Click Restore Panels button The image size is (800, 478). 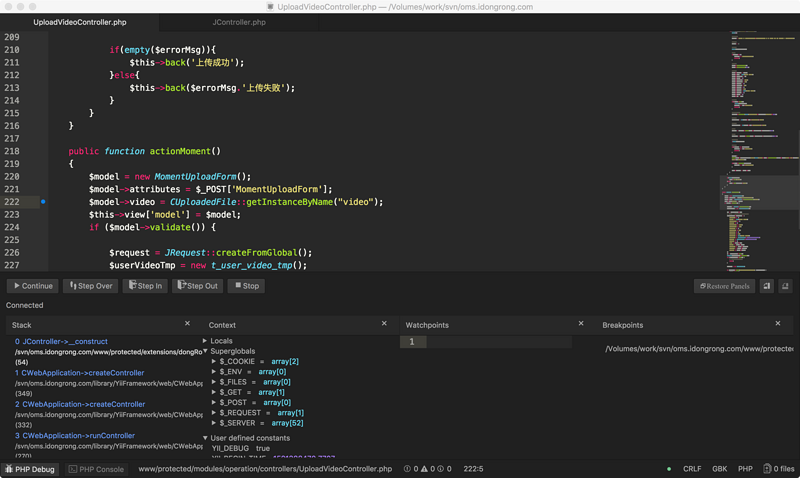[724, 286]
